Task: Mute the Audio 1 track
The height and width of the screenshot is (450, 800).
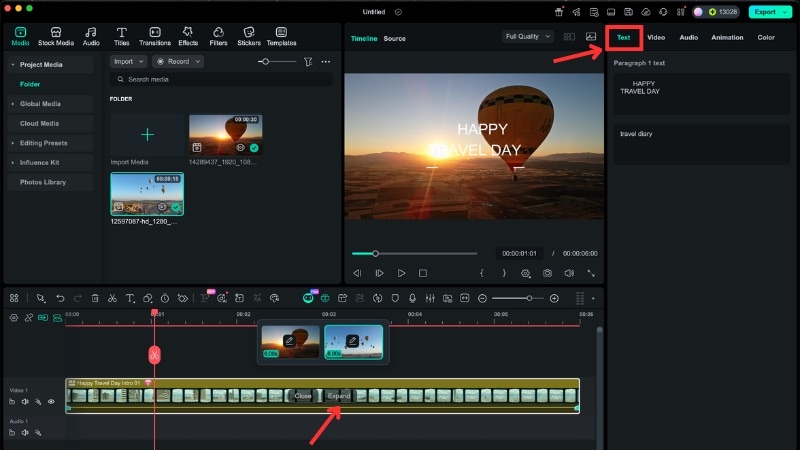Action: click(25, 433)
